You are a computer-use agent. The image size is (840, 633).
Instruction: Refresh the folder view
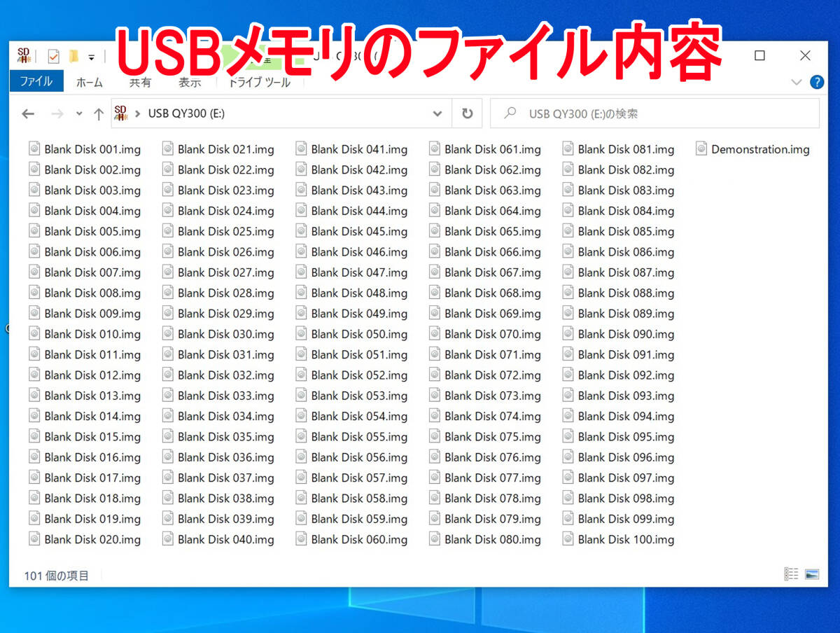coord(467,113)
